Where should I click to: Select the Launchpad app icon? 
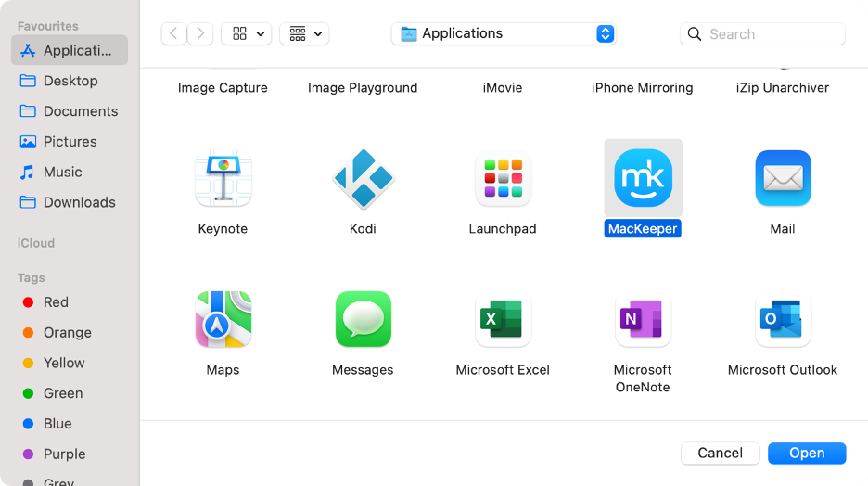tap(504, 178)
